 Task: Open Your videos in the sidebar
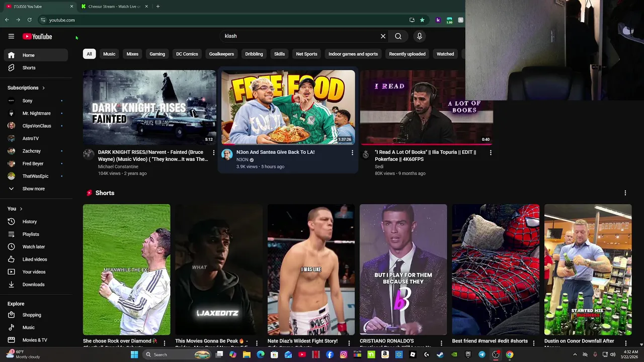coord(35,272)
